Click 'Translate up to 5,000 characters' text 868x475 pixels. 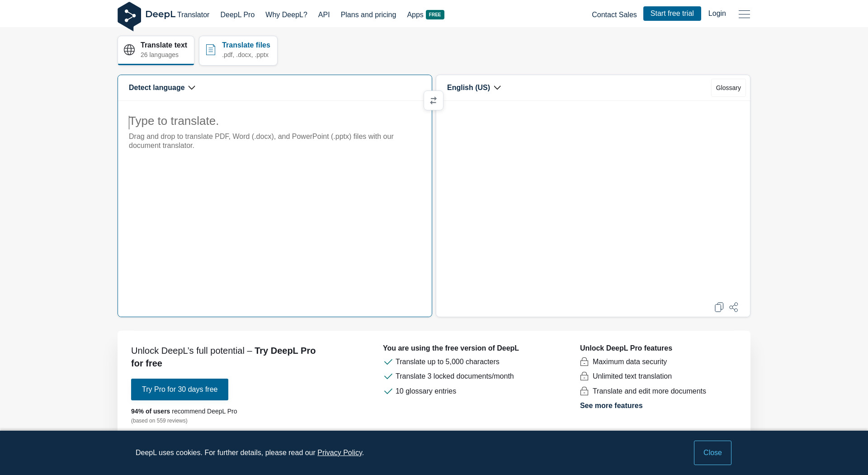tap(448, 362)
